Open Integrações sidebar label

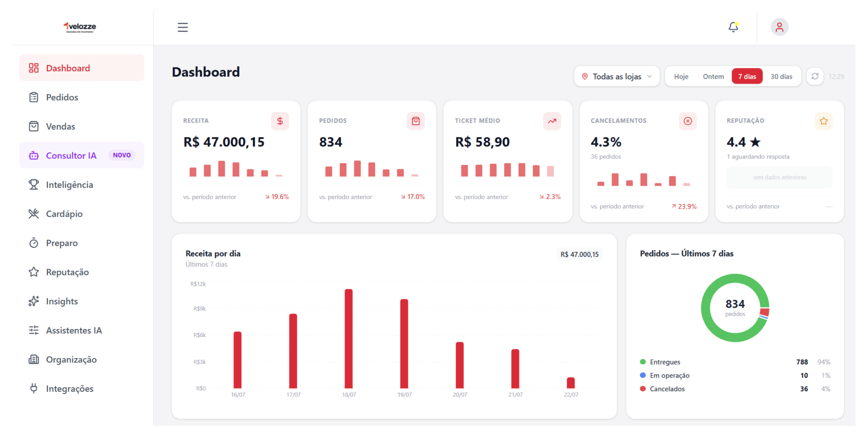69,388
